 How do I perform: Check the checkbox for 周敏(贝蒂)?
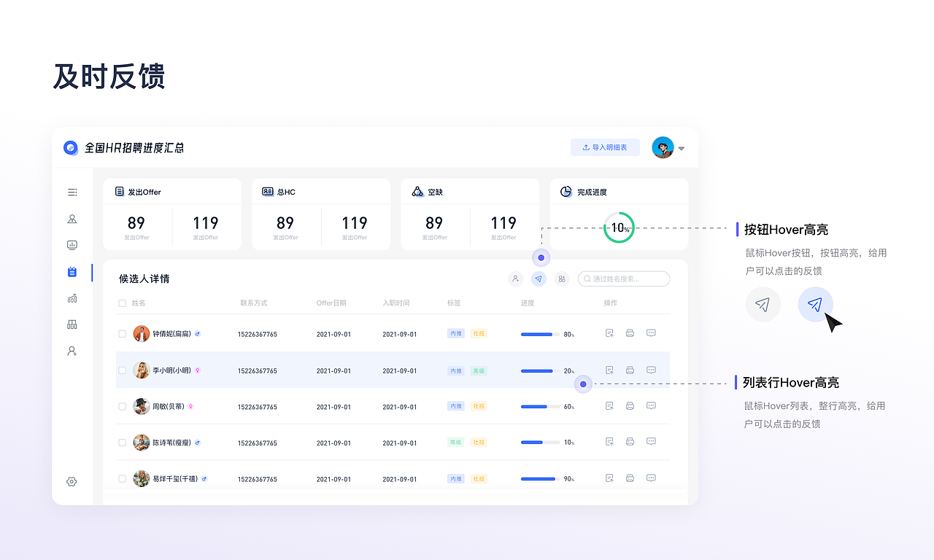[122, 406]
